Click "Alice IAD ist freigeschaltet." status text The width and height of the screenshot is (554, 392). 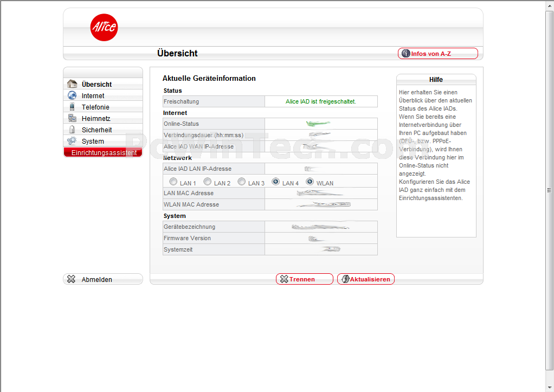pyautogui.click(x=321, y=101)
